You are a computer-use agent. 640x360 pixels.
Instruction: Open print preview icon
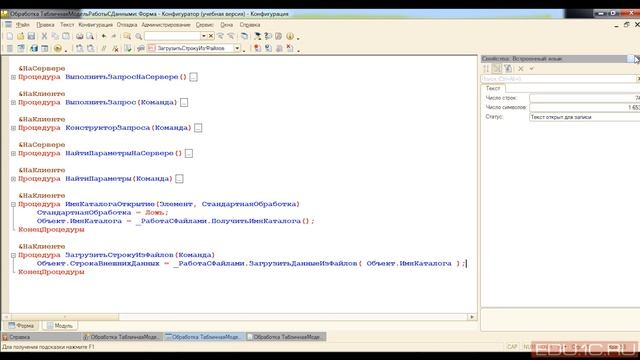[x=90, y=36]
